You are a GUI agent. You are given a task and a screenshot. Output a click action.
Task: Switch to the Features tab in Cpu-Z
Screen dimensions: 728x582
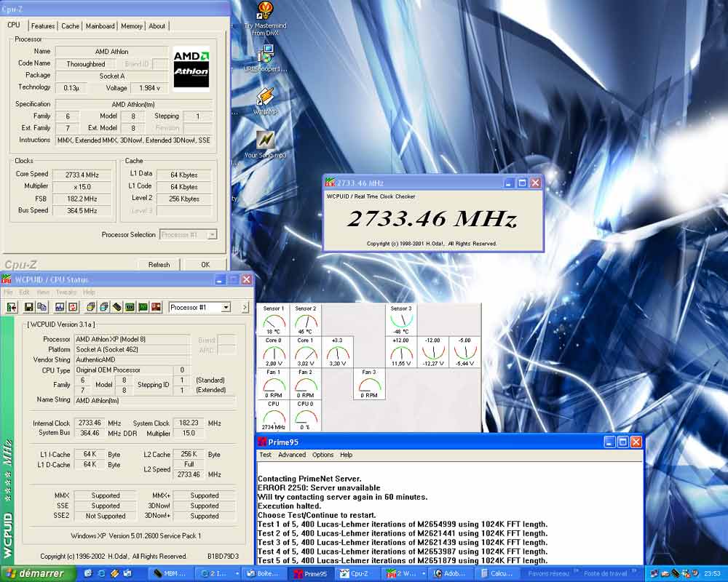pos(43,26)
